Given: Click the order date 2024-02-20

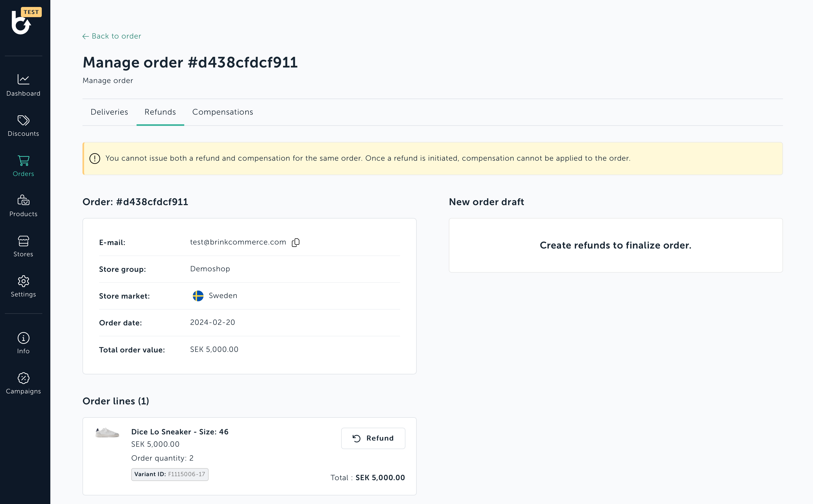Looking at the screenshot, I should click(x=212, y=322).
